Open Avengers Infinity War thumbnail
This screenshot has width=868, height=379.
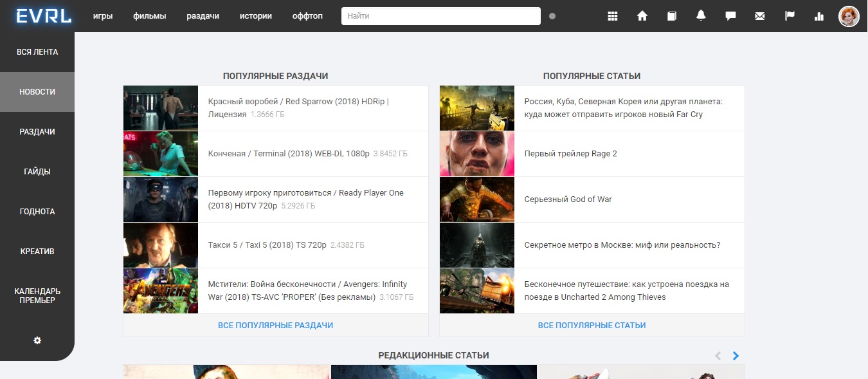pyautogui.click(x=161, y=291)
